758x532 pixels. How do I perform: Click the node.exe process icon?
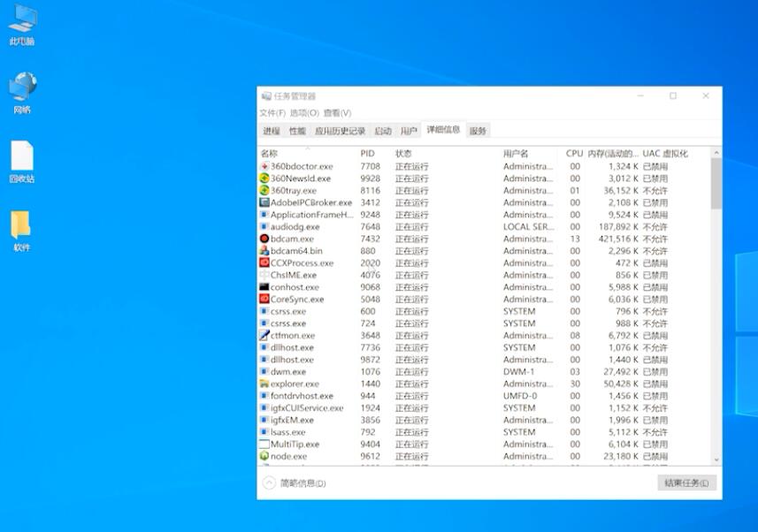pyautogui.click(x=264, y=456)
